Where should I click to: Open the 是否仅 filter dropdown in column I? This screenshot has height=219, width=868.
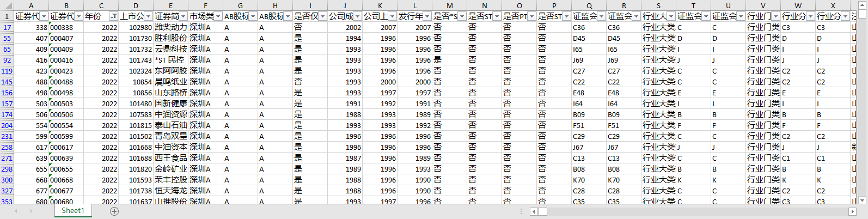(322, 16)
